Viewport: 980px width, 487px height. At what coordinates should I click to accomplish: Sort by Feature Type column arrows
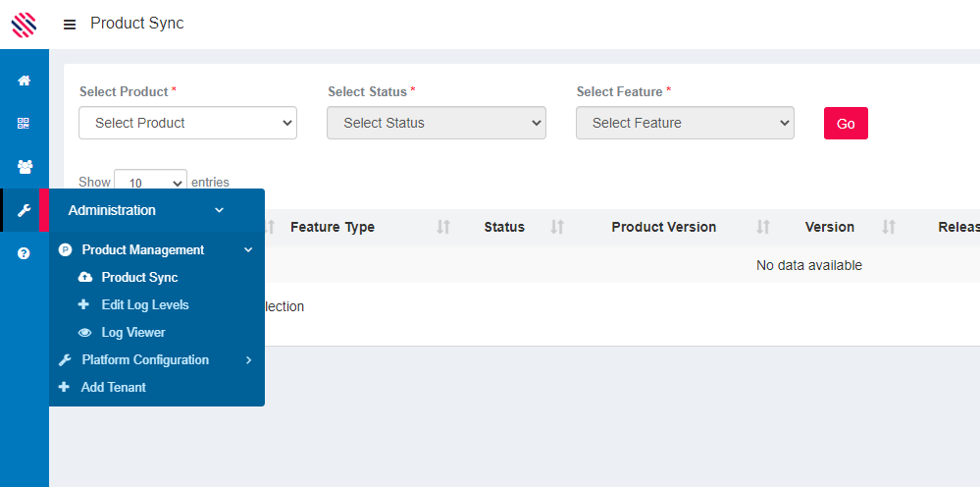443,228
